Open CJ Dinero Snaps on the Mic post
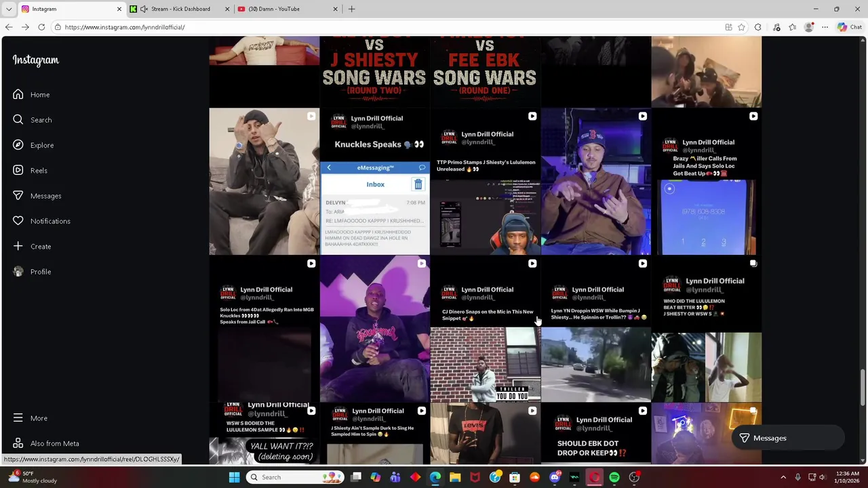 [x=485, y=329]
